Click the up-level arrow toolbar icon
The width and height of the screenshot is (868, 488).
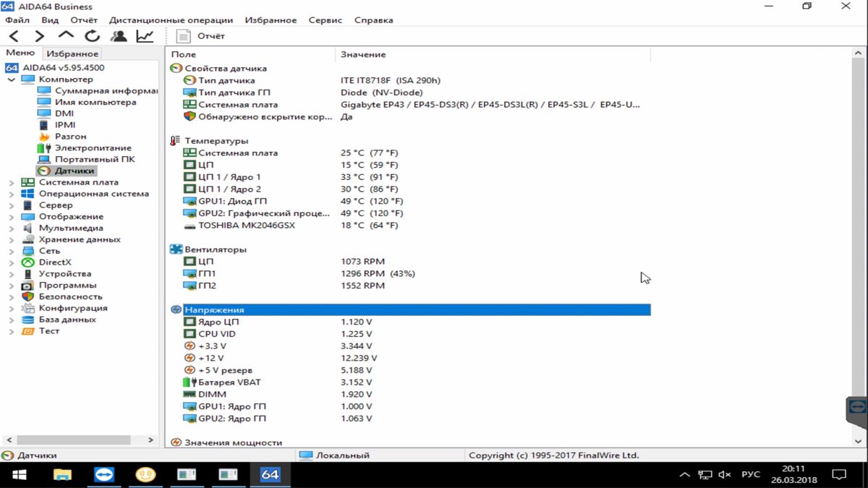point(66,35)
